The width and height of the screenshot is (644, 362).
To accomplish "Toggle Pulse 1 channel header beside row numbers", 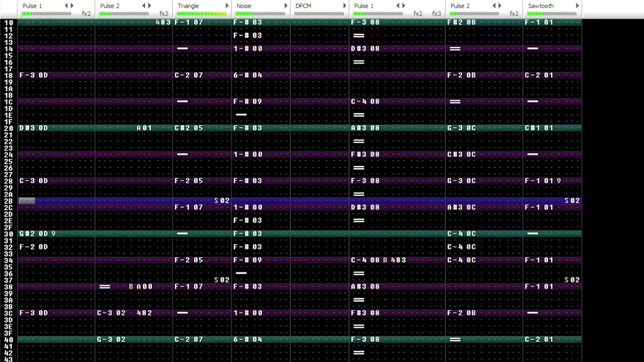I will click(32, 6).
